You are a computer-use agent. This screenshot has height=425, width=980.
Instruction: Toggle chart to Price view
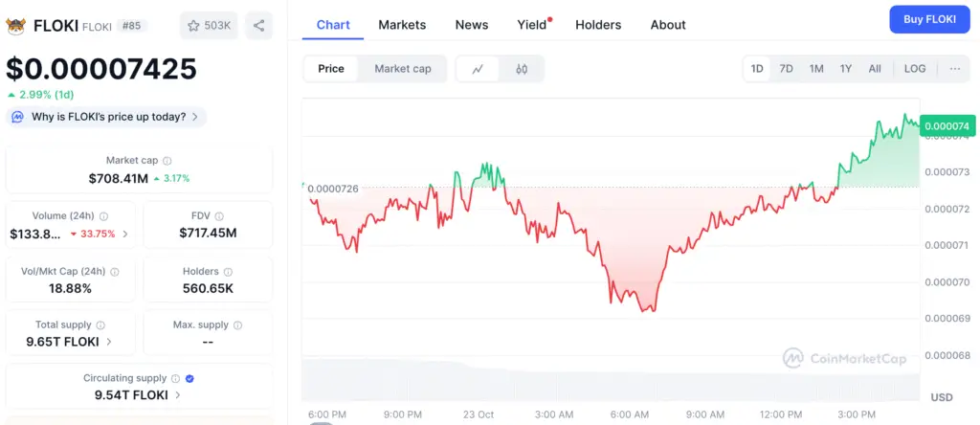pos(331,69)
